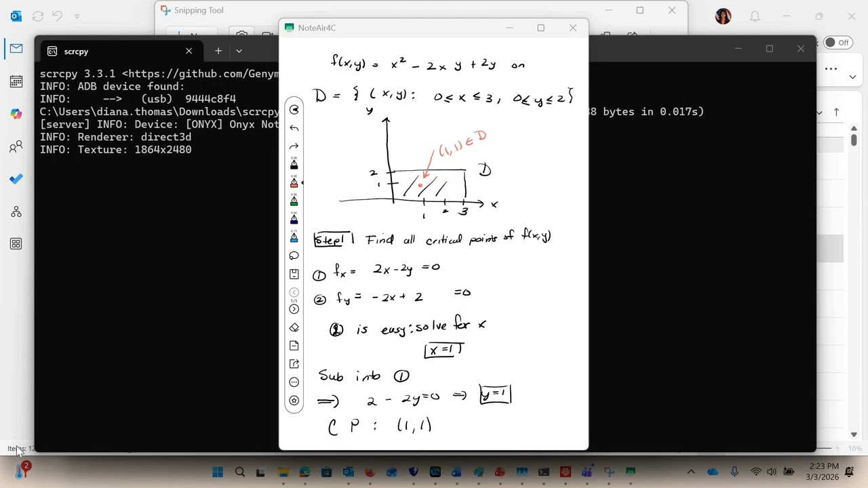
Task: Click the OneDrive cloud tray icon
Action: click(x=713, y=472)
